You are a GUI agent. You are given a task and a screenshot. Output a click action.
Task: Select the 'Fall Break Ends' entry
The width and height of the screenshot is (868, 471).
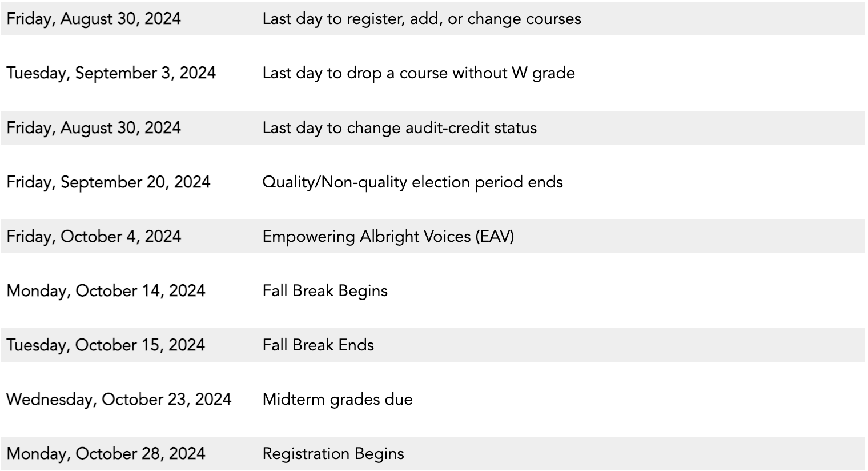[318, 345]
